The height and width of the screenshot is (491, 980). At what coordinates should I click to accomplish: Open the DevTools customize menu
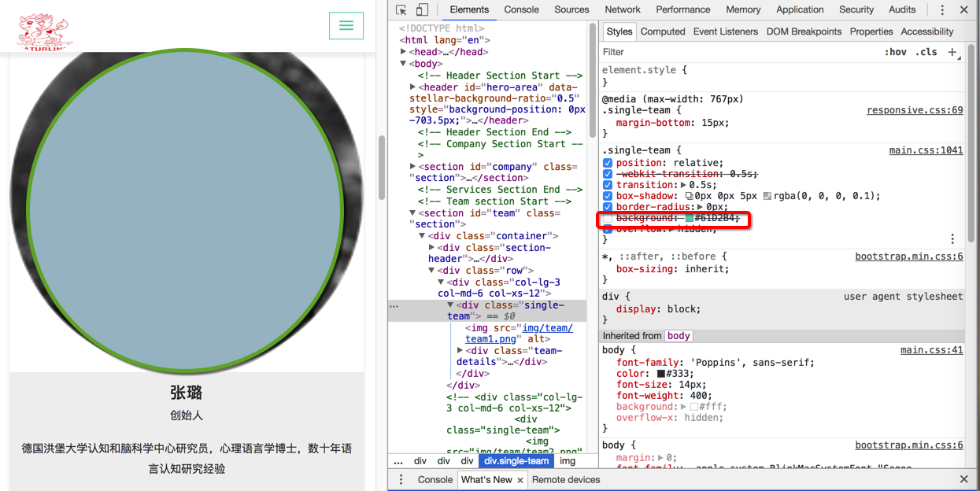[x=942, y=9]
